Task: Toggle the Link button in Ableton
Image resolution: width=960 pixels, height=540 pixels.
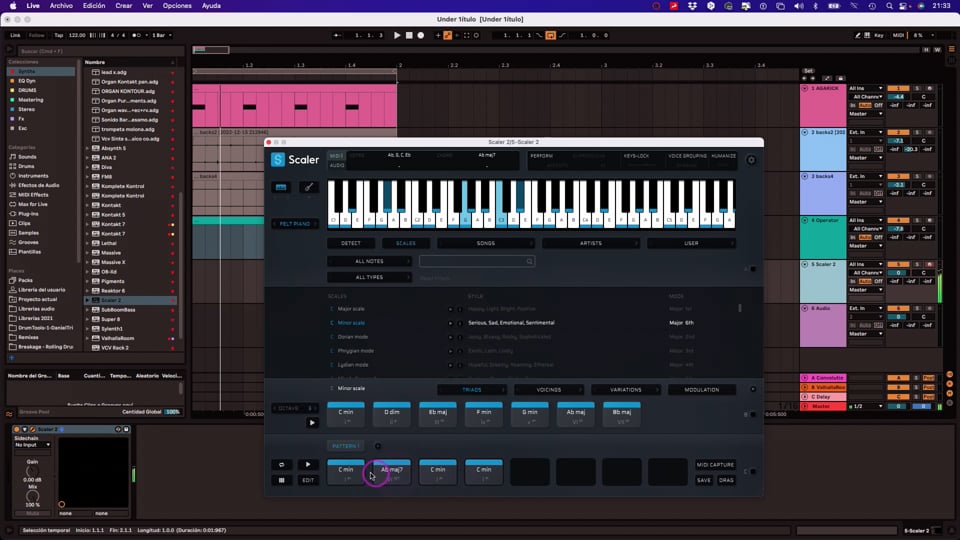Action: 15,36
